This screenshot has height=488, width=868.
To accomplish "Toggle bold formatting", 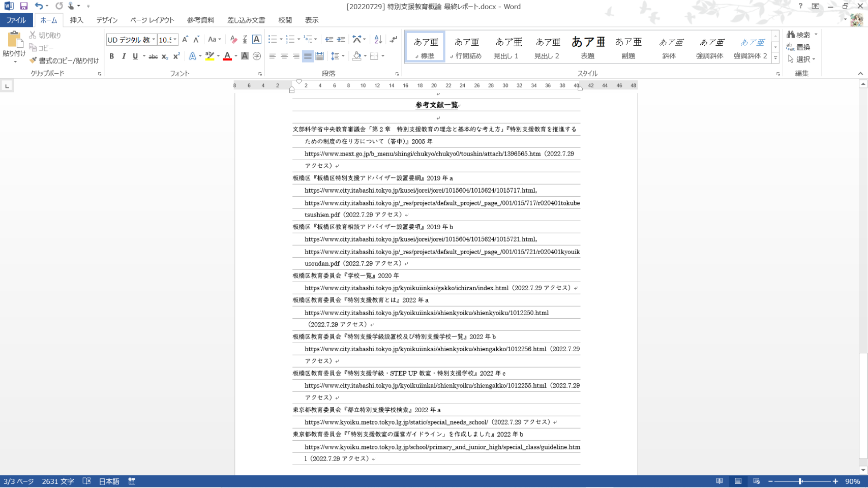I will (x=111, y=56).
